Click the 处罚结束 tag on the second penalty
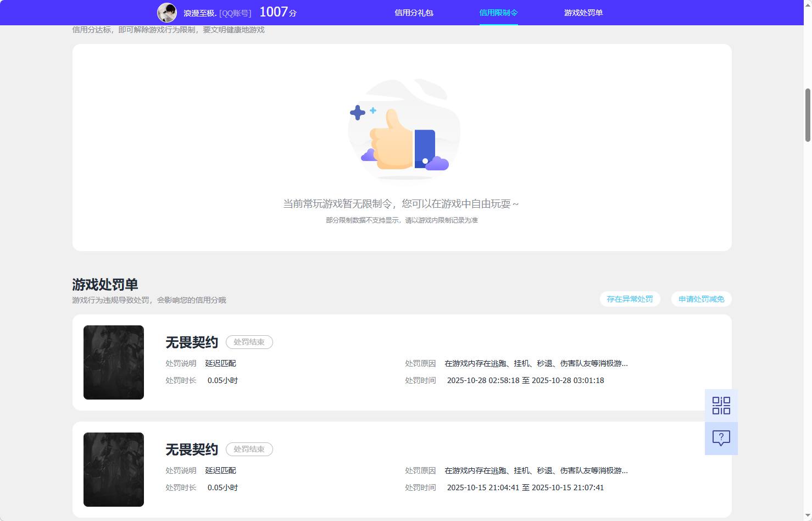812x521 pixels. tap(249, 449)
